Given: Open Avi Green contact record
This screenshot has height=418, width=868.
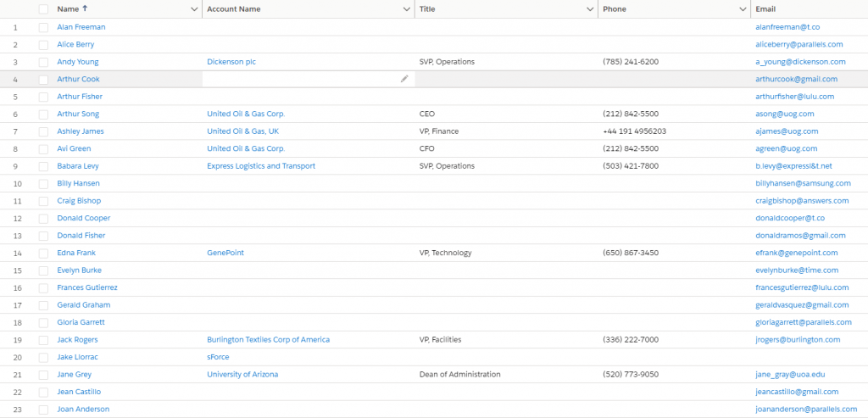Looking at the screenshot, I should [75, 148].
